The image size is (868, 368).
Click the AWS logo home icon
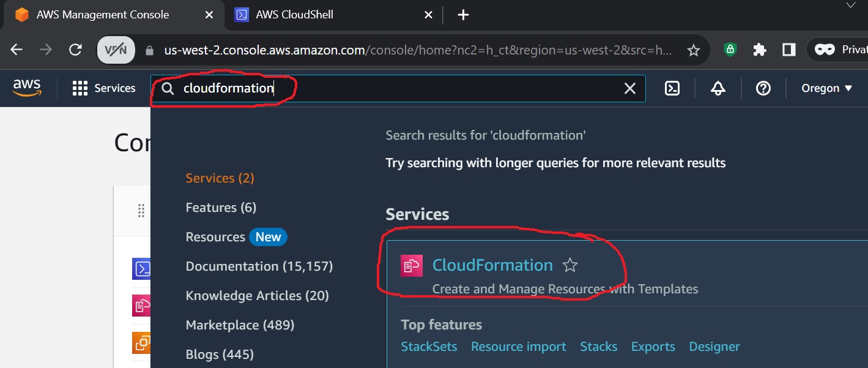point(26,88)
